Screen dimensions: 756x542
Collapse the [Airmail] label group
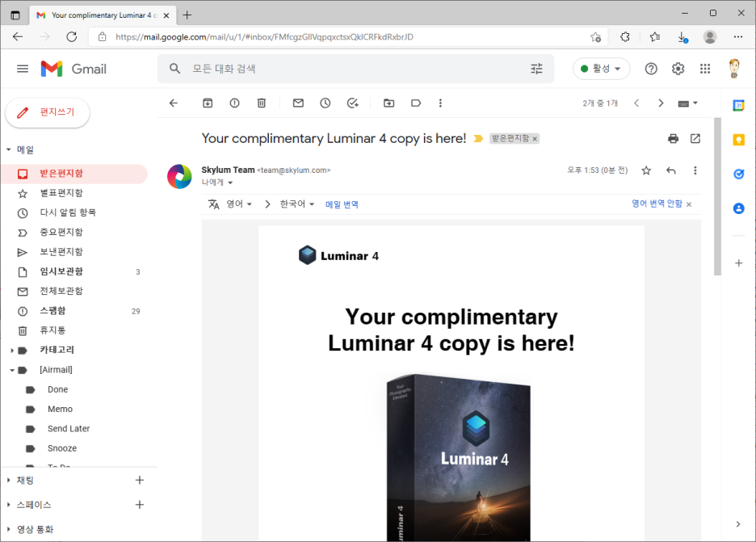[12, 370]
